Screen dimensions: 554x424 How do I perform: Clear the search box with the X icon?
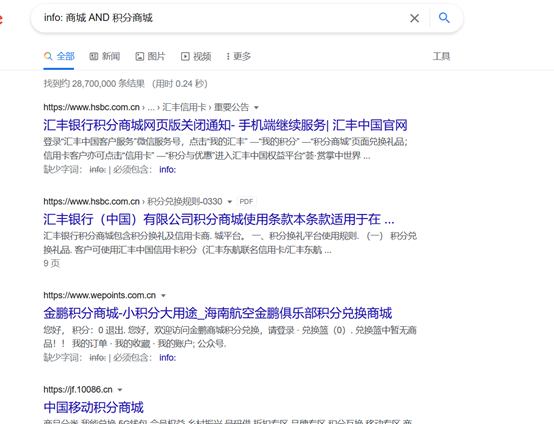click(x=414, y=18)
